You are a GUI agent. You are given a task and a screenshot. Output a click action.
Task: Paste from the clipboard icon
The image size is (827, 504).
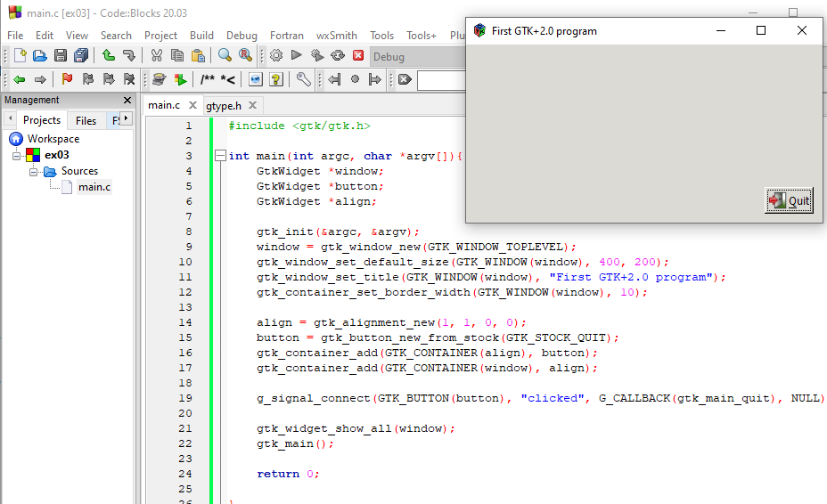198,55
